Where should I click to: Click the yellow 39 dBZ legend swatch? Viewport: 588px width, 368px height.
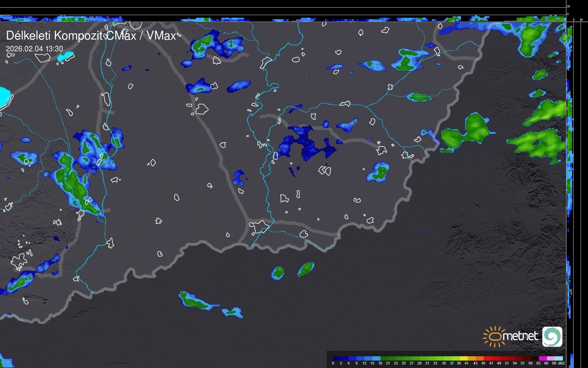[x=464, y=358]
